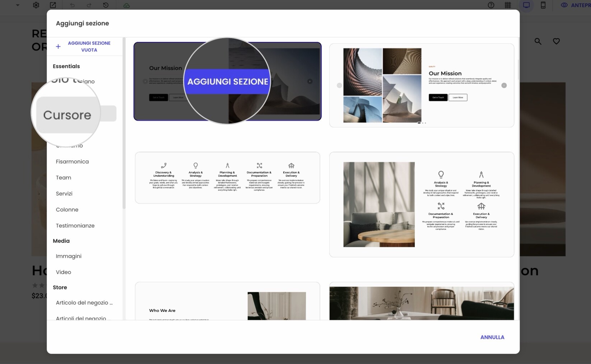Click the search magnifier on the page
This screenshot has height=364, width=591.
[x=538, y=41]
